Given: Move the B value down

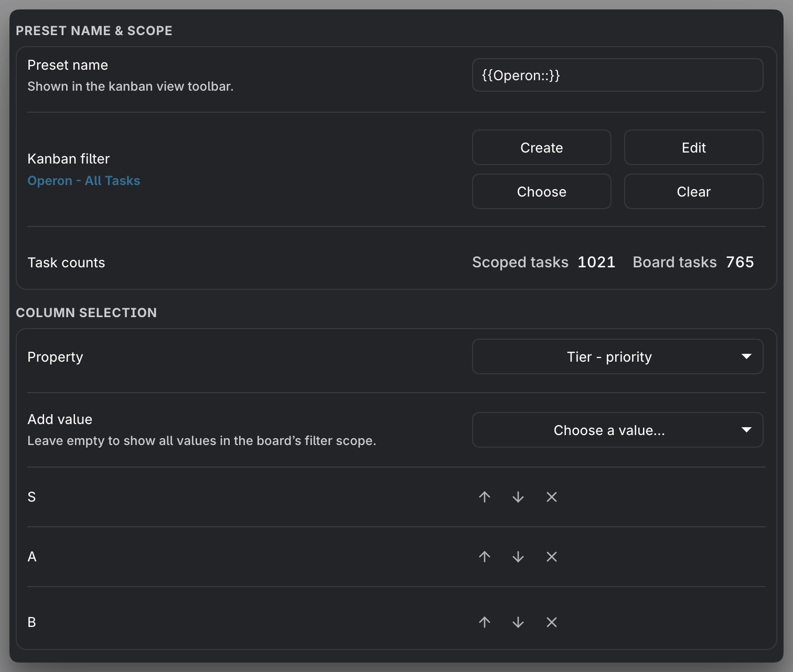Looking at the screenshot, I should click(518, 622).
